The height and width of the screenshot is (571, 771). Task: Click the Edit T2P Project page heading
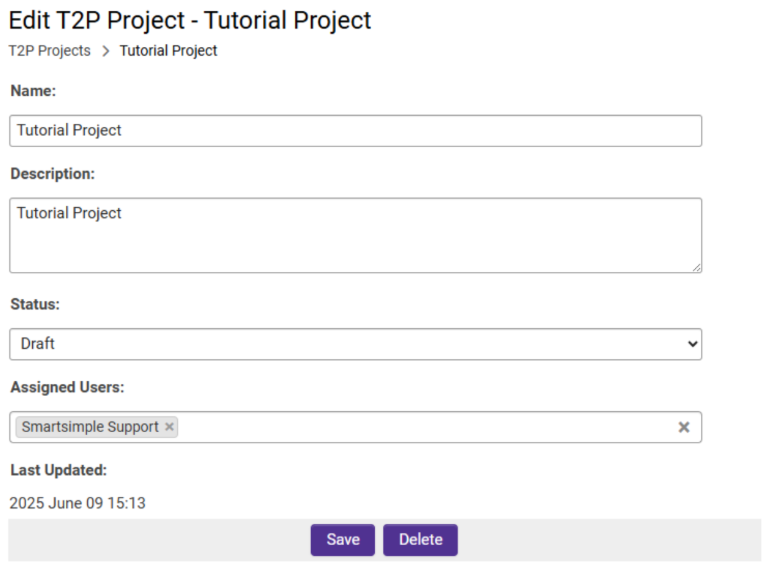(x=190, y=20)
